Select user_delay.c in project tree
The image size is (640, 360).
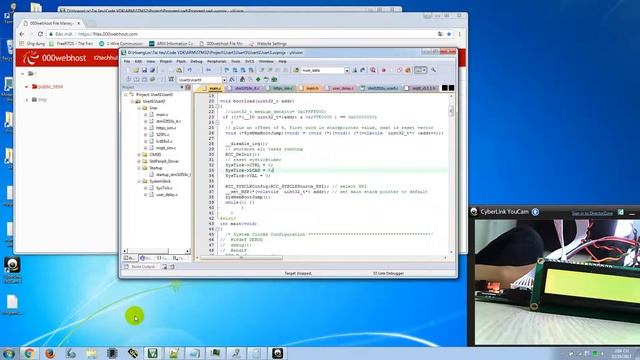167,195
